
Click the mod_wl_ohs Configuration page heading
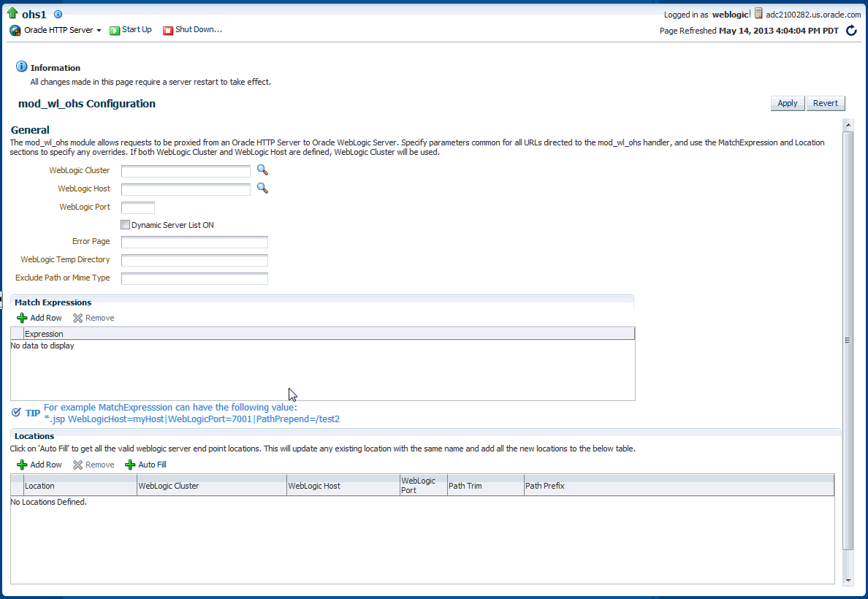click(87, 104)
